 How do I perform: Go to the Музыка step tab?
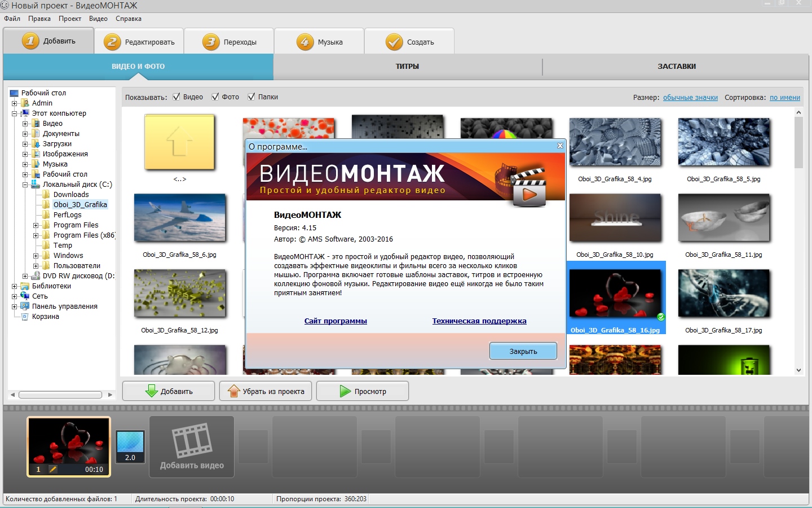point(319,41)
